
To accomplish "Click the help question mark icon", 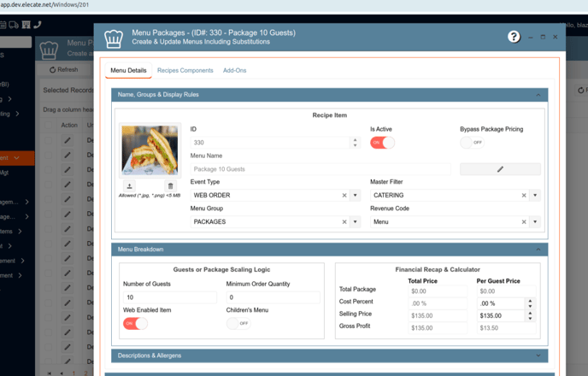I will coord(514,37).
